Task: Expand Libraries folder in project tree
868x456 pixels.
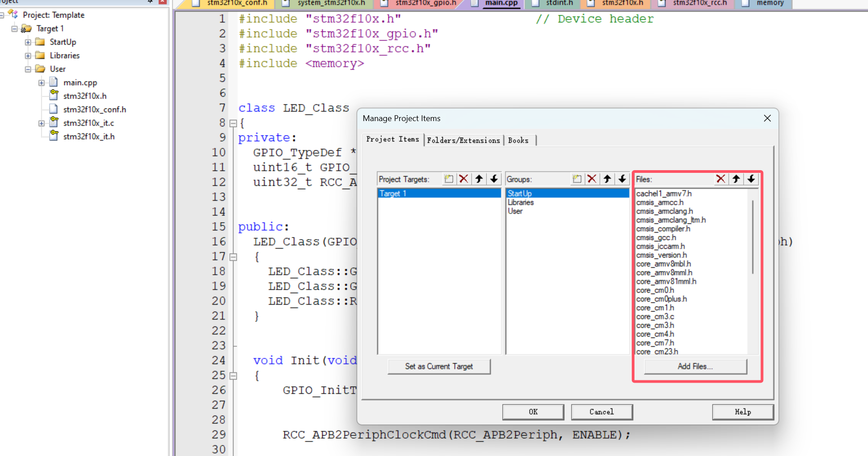Action: pyautogui.click(x=28, y=55)
